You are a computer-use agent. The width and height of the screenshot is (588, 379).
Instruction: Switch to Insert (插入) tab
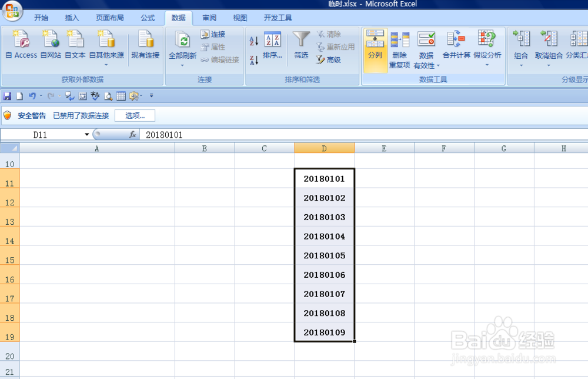tap(72, 18)
